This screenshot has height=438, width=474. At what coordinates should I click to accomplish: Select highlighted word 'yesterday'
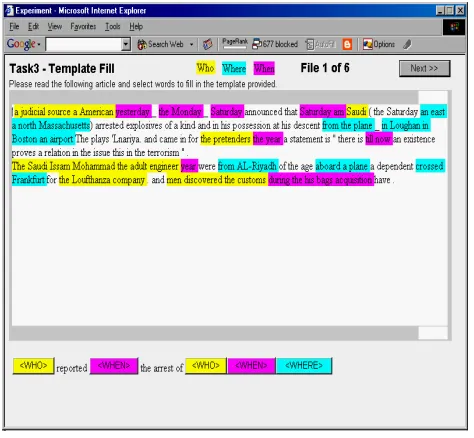tap(133, 111)
